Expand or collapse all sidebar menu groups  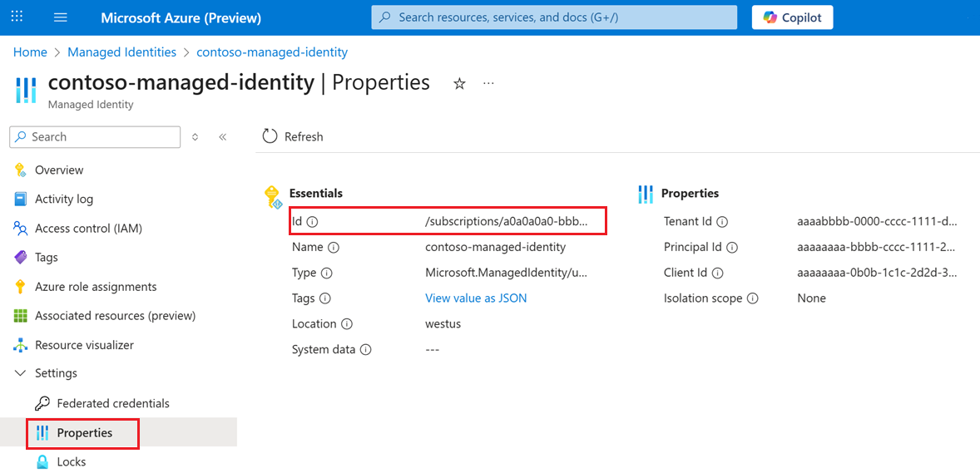click(195, 137)
